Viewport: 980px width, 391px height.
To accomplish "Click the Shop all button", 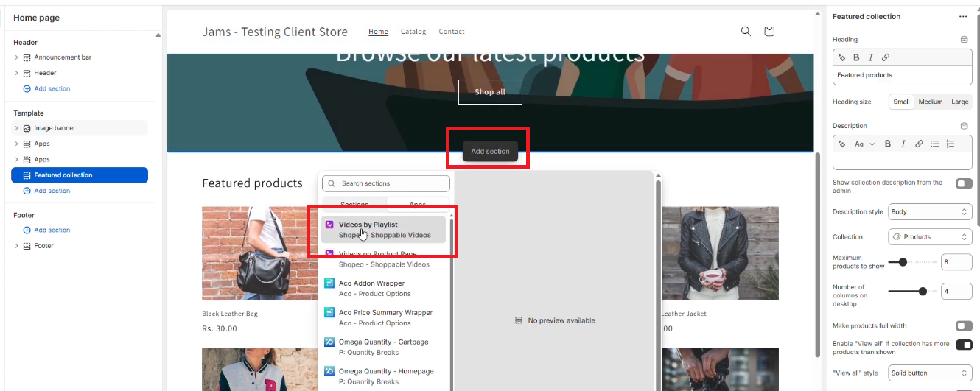I will click(490, 92).
